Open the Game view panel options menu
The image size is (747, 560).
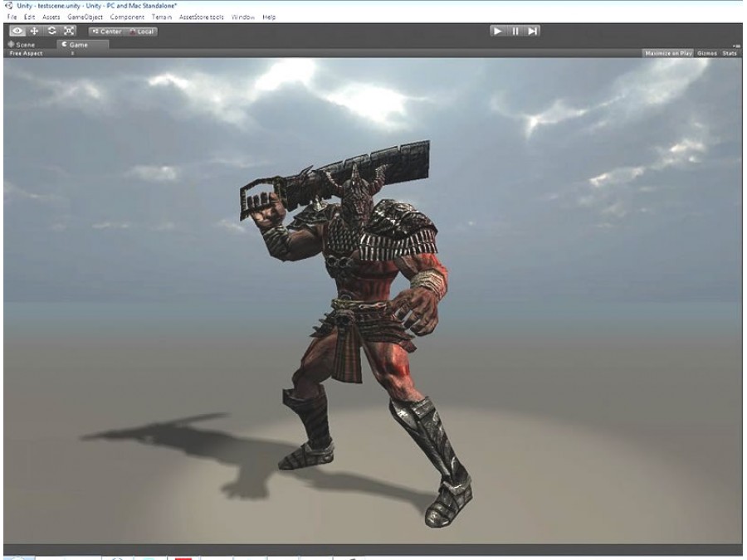(736, 46)
